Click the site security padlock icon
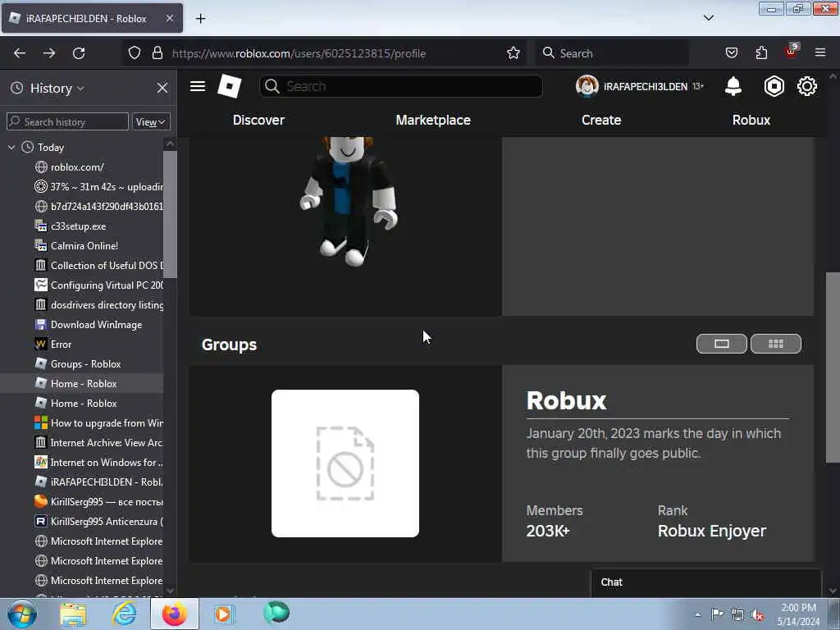840x630 pixels. point(157,53)
